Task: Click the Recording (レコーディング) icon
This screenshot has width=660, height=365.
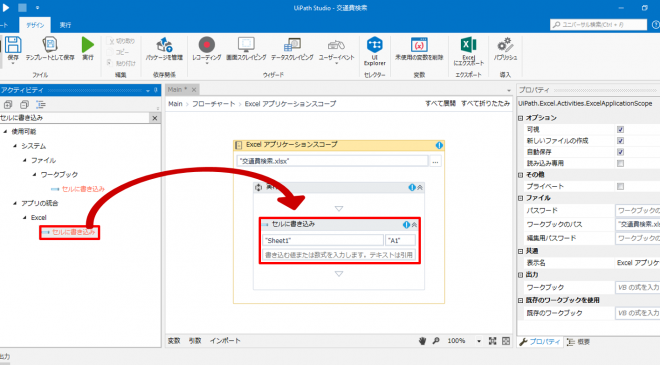Action: (206, 45)
